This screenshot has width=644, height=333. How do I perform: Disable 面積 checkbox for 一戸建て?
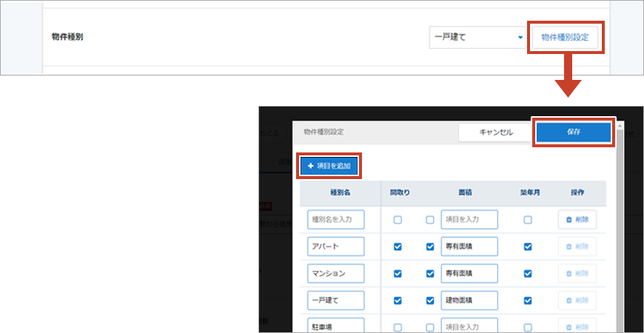pyautogui.click(x=430, y=300)
